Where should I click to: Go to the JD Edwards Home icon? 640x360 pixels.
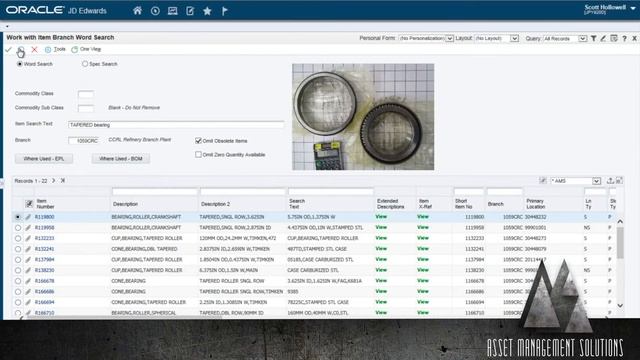(137, 11)
